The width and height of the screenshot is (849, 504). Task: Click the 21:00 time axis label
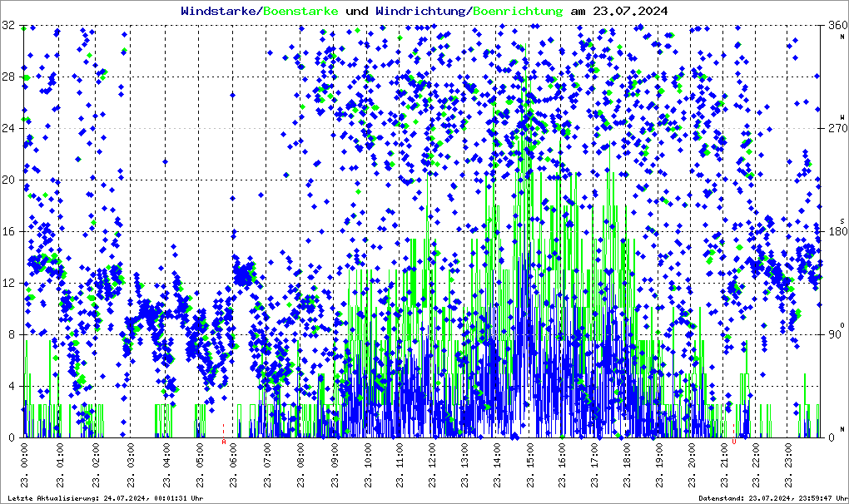[724, 465]
